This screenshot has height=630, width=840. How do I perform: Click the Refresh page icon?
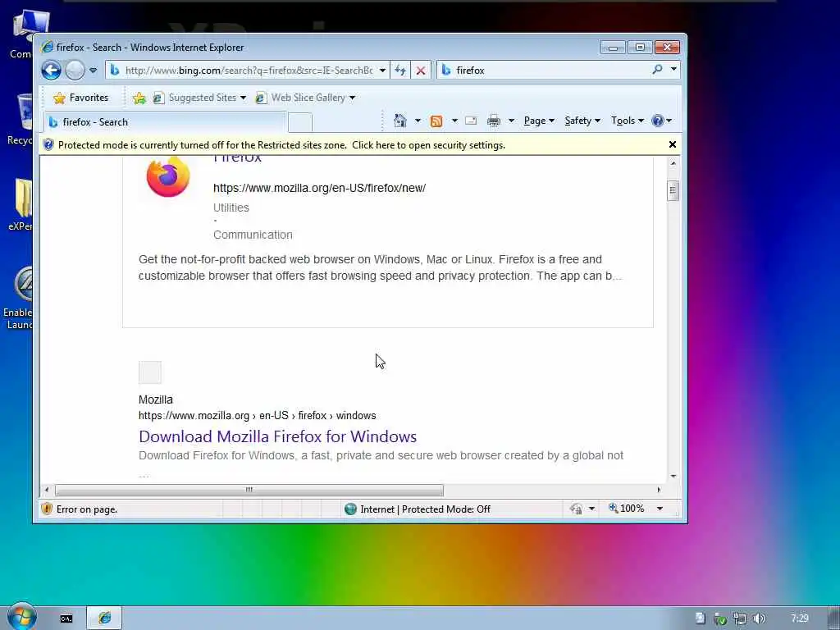pyautogui.click(x=400, y=71)
